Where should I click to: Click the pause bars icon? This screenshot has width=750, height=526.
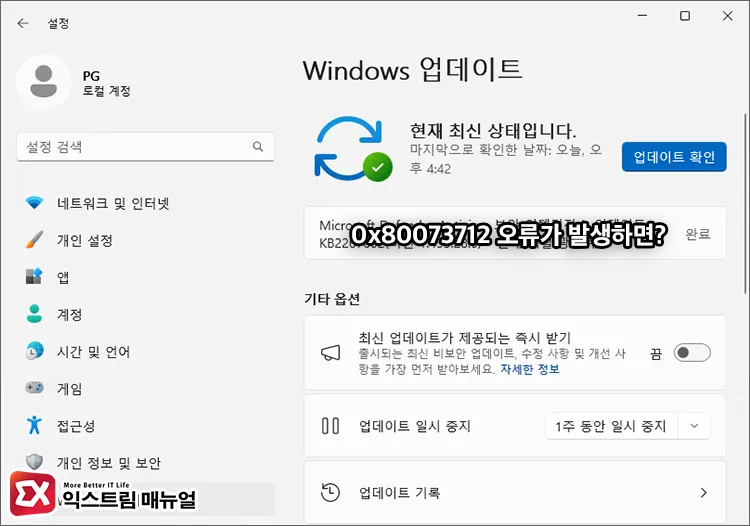tap(331, 426)
